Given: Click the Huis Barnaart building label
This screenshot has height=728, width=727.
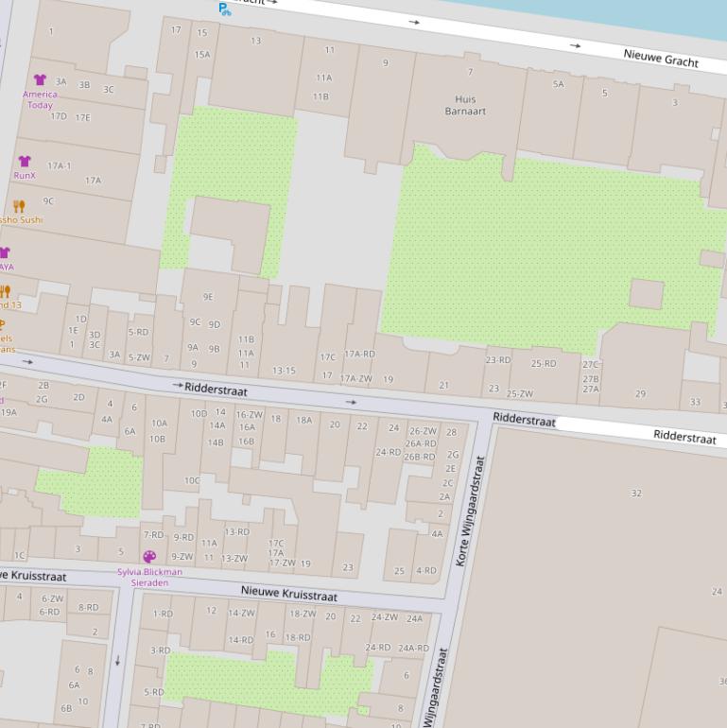Looking at the screenshot, I should pos(465,105).
